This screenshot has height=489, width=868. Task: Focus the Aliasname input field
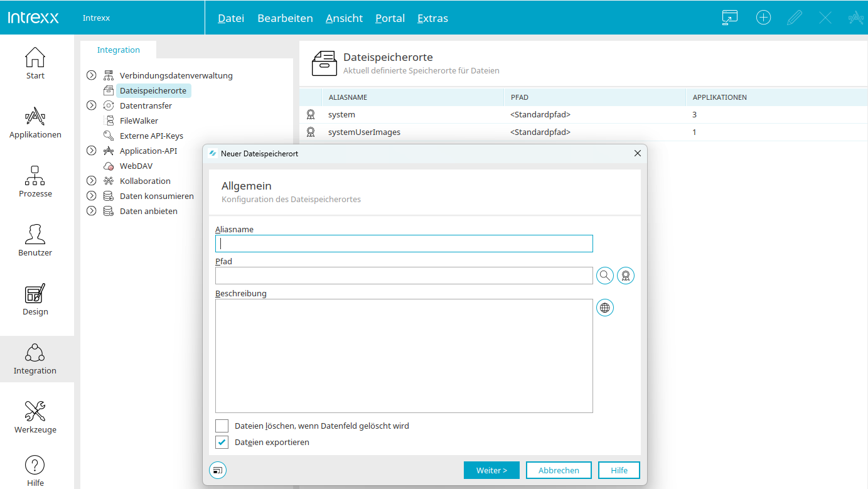click(404, 244)
